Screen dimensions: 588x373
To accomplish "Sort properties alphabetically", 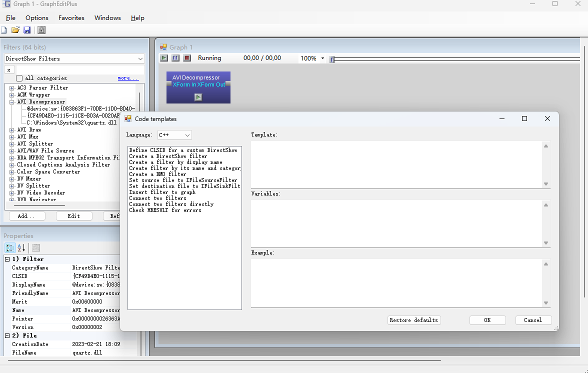I will coord(21,247).
